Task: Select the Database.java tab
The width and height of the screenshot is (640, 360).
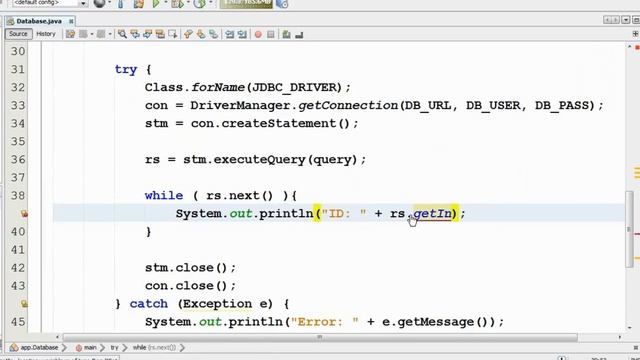Action: point(39,21)
